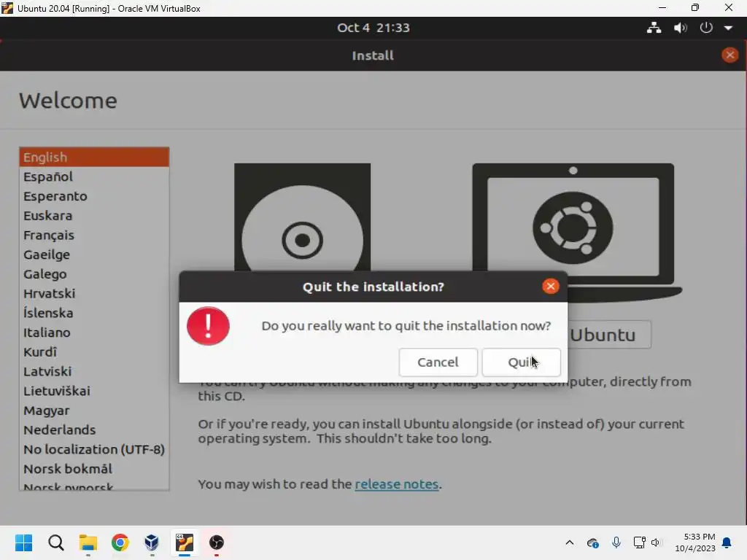The image size is (747, 560).
Task: Select Español in the language list
Action: tap(94, 176)
